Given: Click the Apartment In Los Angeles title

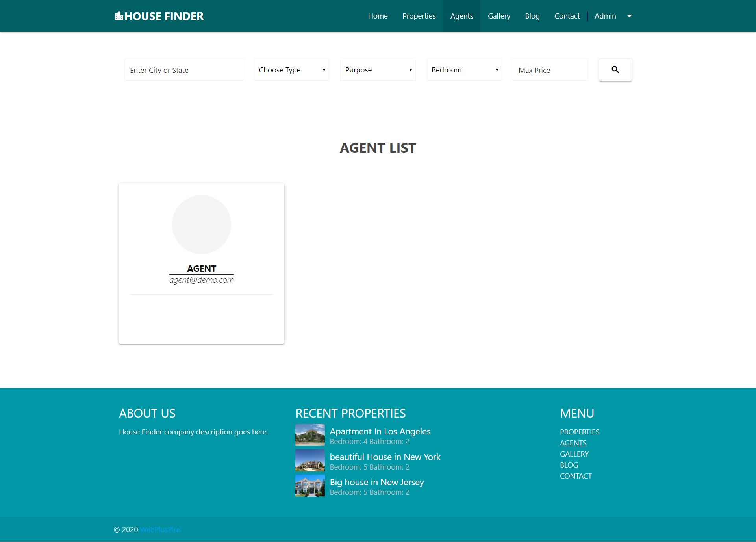Looking at the screenshot, I should click(380, 431).
